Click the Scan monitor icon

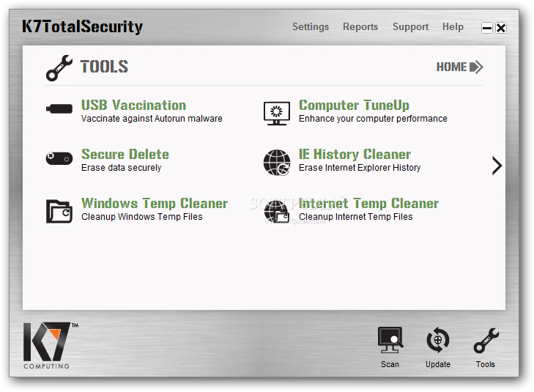tap(390, 340)
